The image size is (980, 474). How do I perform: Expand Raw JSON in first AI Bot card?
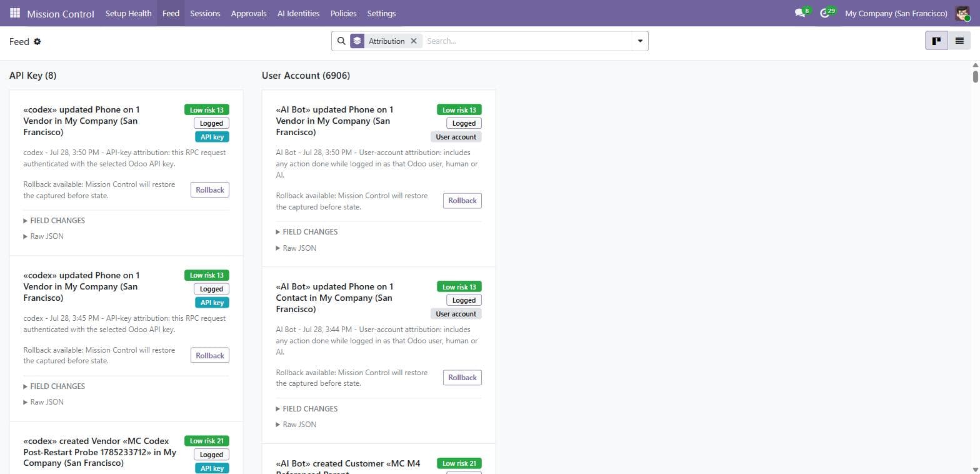point(296,248)
